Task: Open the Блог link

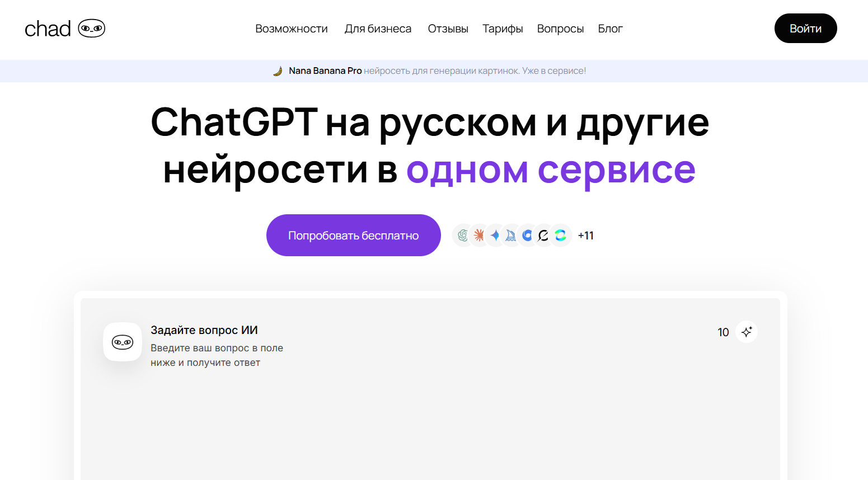Action: click(610, 29)
